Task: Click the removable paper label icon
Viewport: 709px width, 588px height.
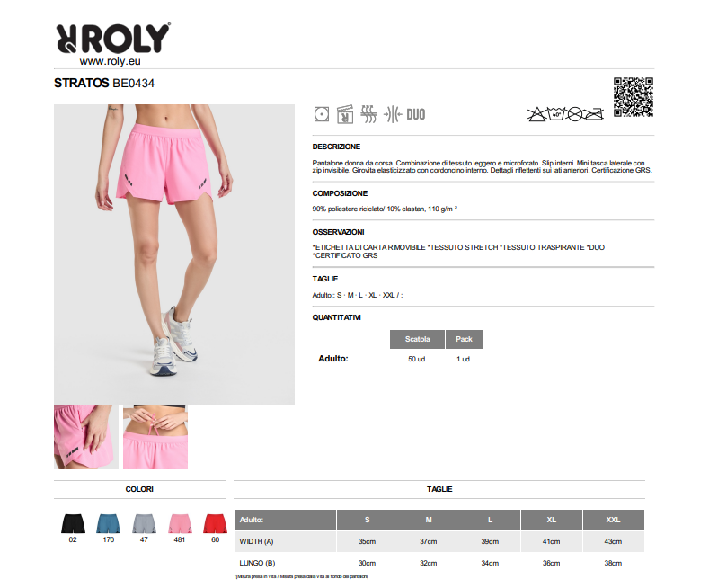Action: pyautogui.click(x=344, y=114)
